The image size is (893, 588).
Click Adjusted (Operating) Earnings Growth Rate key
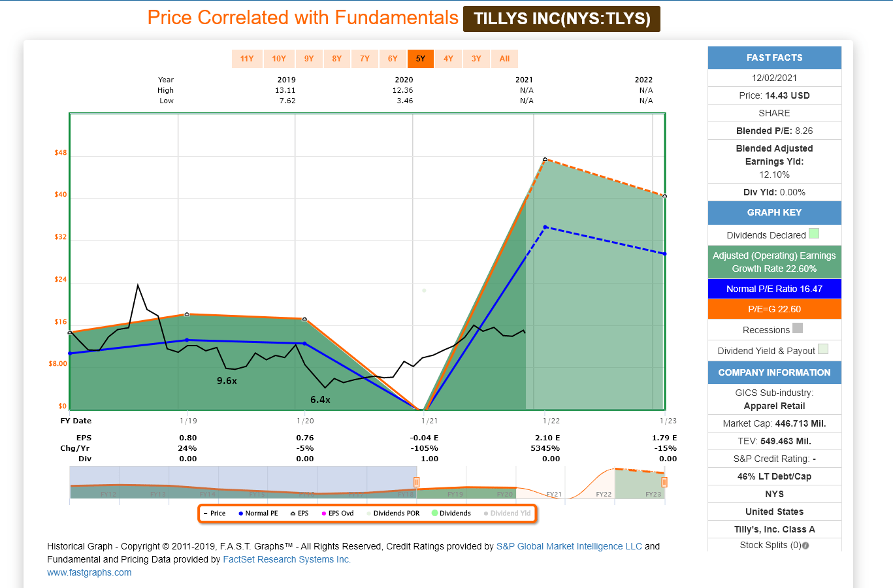point(775,262)
